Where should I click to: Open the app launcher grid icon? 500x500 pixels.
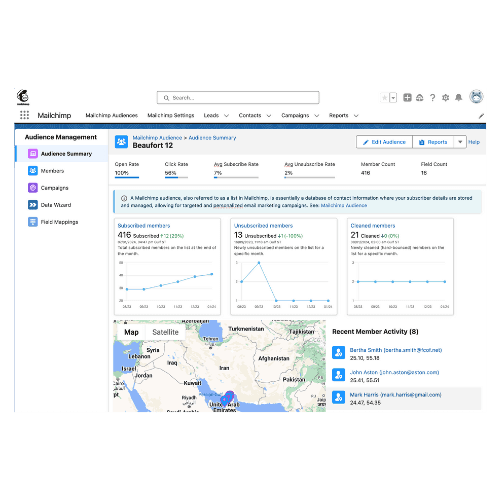(x=24, y=115)
